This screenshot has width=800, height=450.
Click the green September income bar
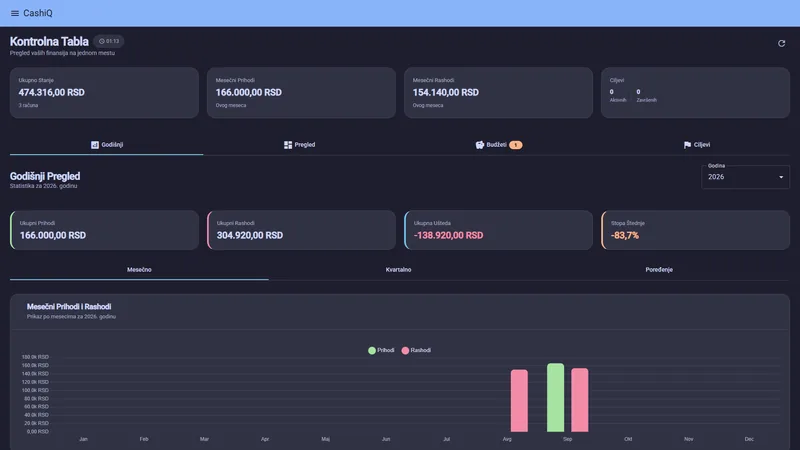pos(556,397)
